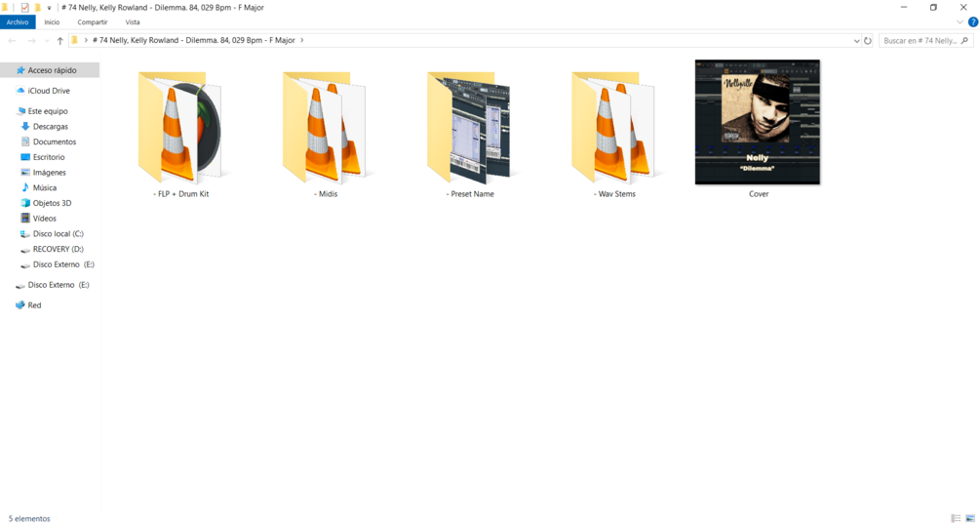The height and width of the screenshot is (526, 980).
Task: Select the 'Cover' file name label
Action: (x=759, y=194)
